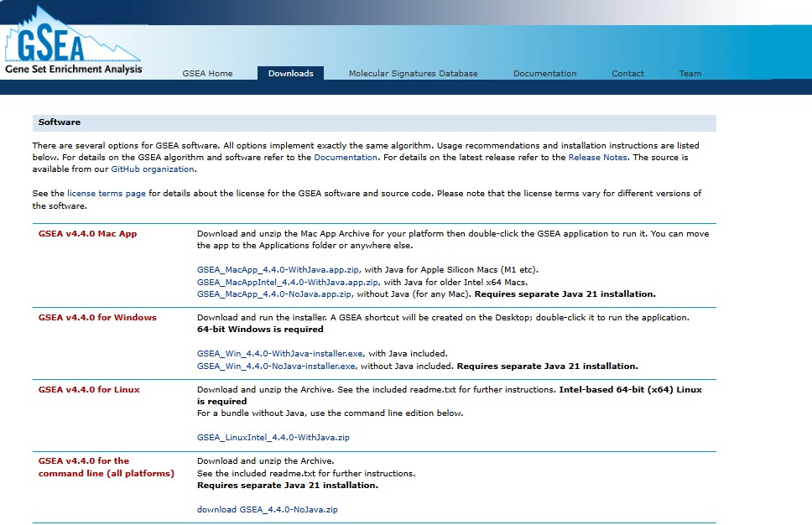Download GSEA_Win_4.4.0-NoJava-installer.exe

[277, 366]
